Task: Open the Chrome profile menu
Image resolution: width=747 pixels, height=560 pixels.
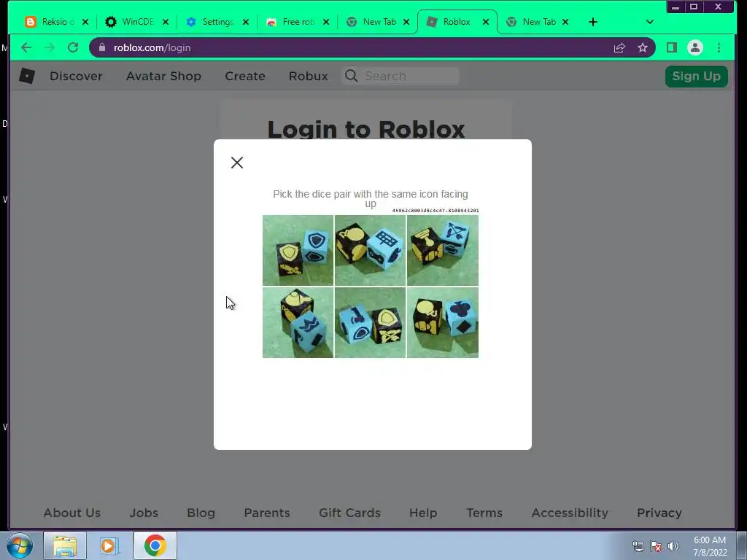Action: (x=695, y=47)
